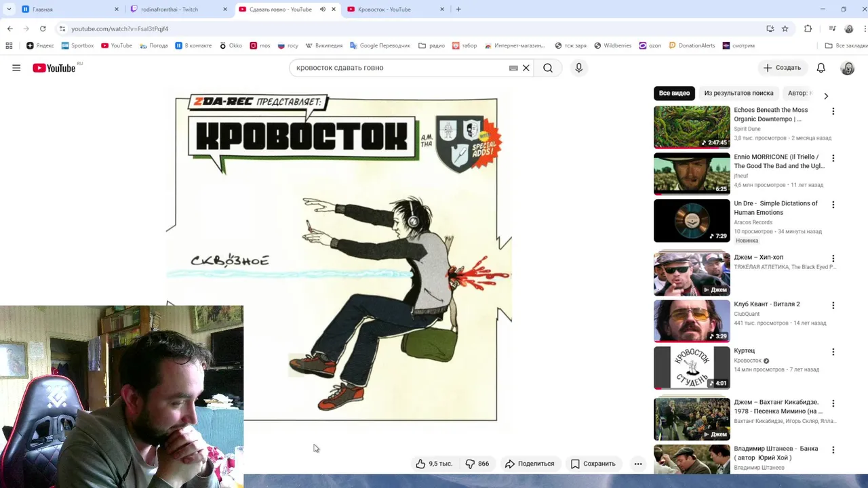Click the YouTube search field

click(x=400, y=68)
